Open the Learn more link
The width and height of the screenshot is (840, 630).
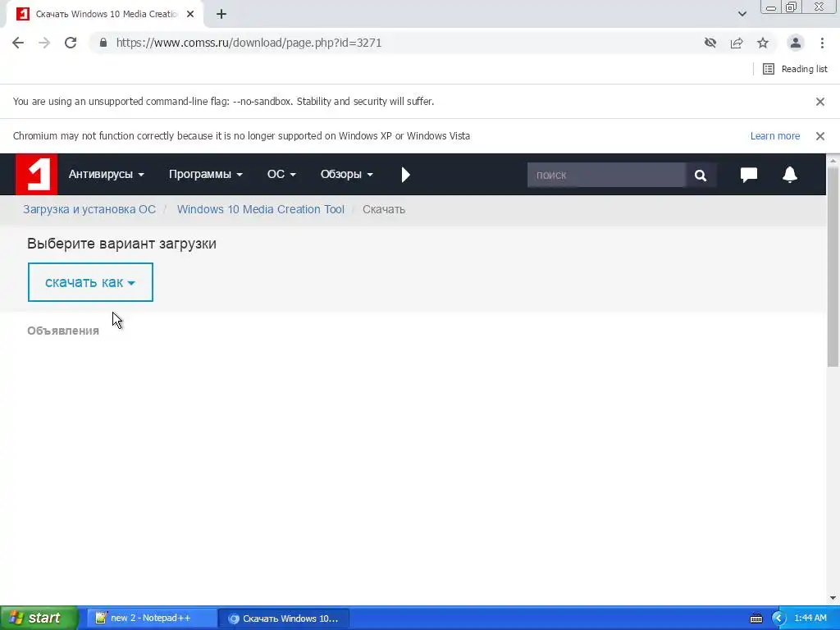[774, 136]
